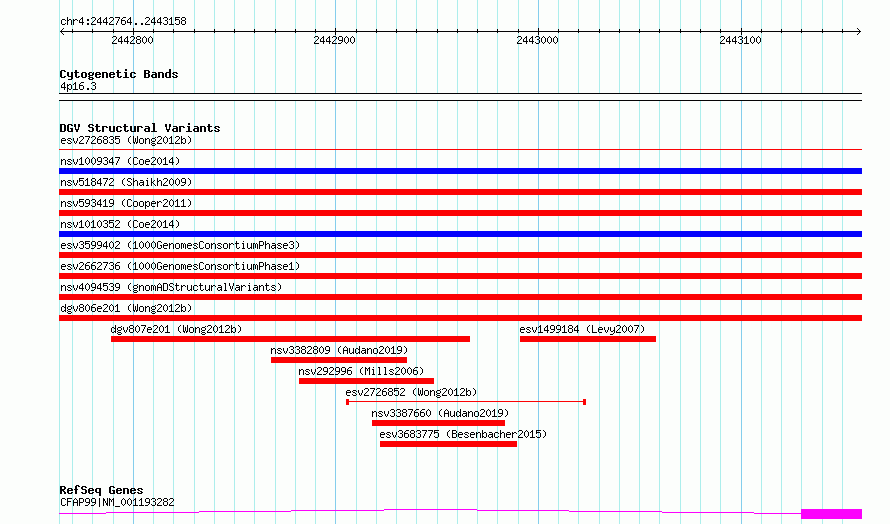Image resolution: width=890 pixels, height=524 pixels.
Task: Click the thin red esv2726835 line
Action: [460, 150]
